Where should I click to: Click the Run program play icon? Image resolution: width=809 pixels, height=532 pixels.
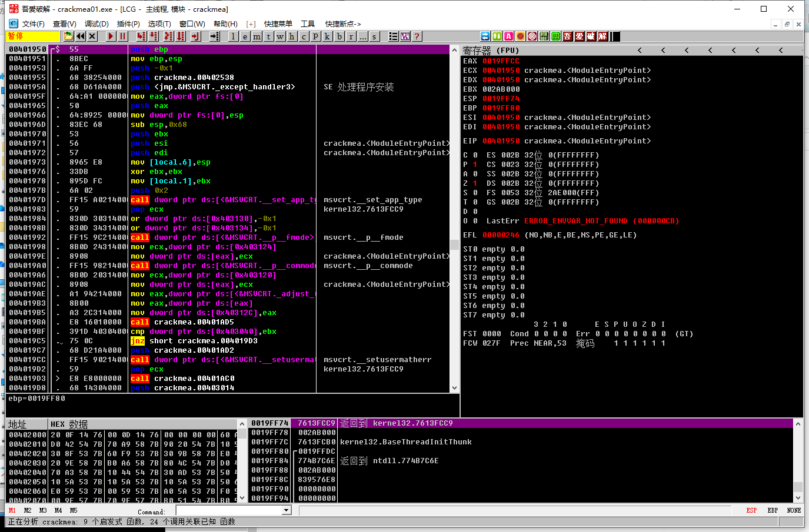click(x=111, y=36)
